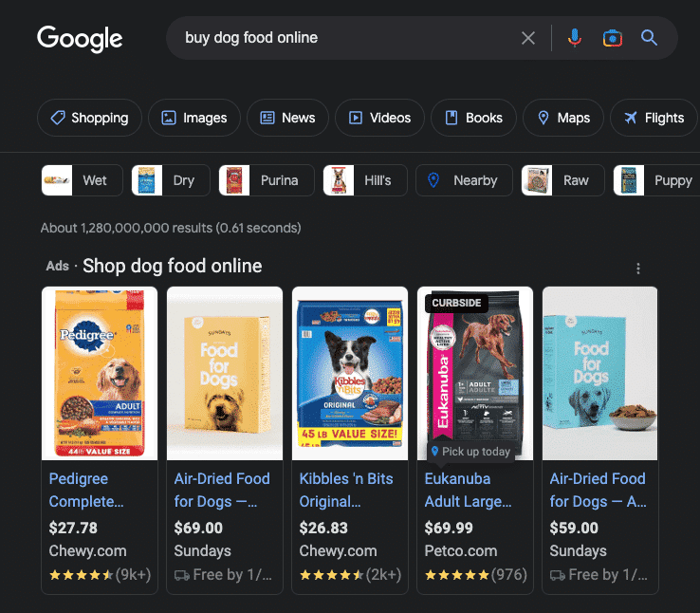Open the Videos tab
The width and height of the screenshot is (700, 613).
click(x=380, y=118)
